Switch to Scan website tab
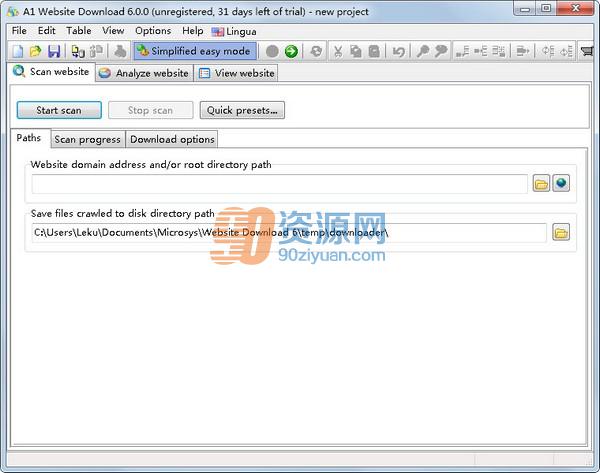This screenshot has width=600, height=473. 51,72
